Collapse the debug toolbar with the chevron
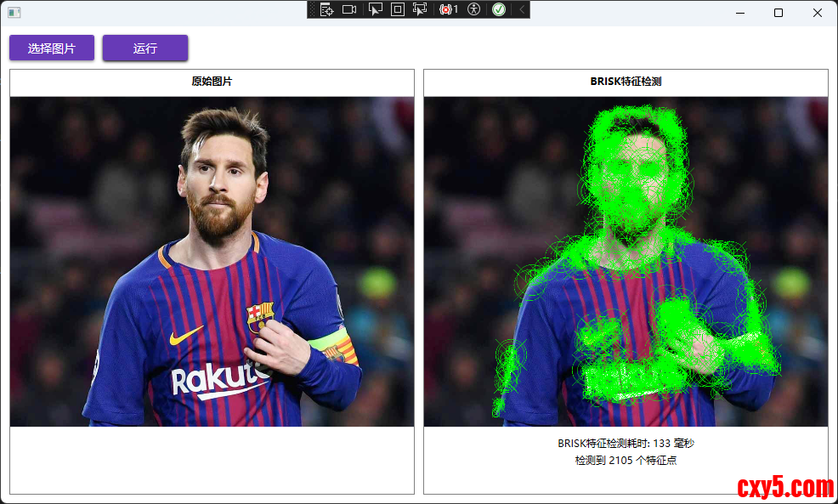The image size is (838, 504). pyautogui.click(x=522, y=9)
